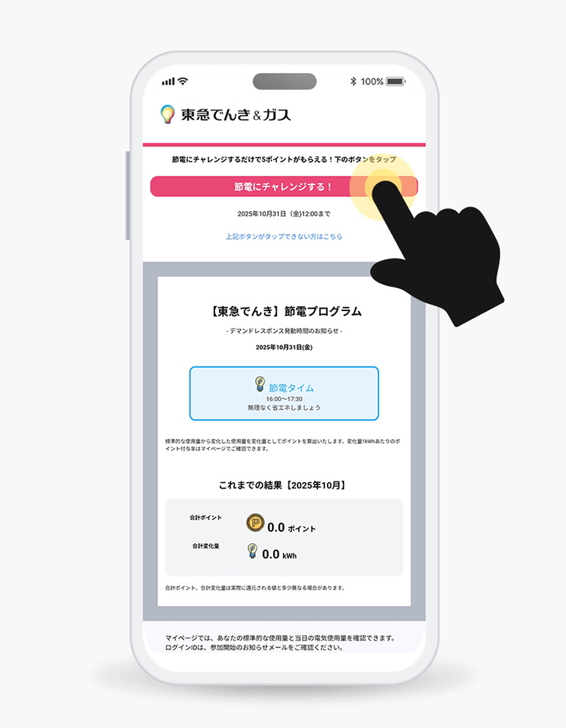
Task: Click the 0.0 ポイント total value
Action: (x=291, y=528)
